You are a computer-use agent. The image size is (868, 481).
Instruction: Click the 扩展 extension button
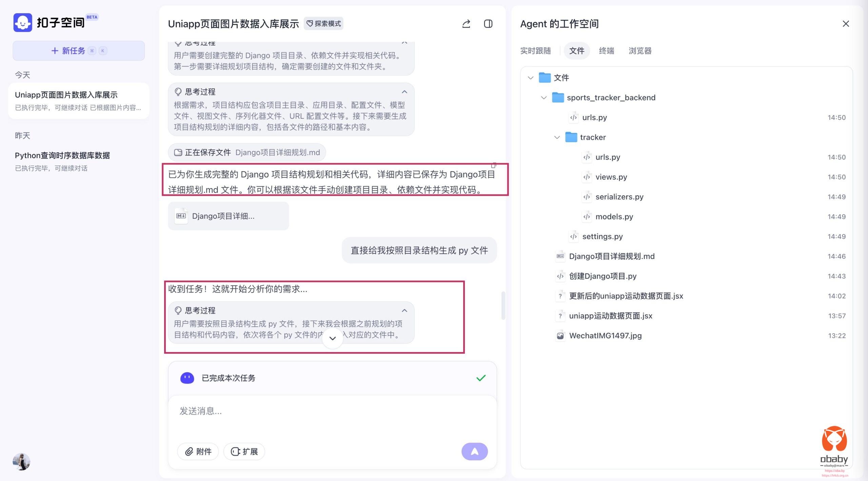pyautogui.click(x=244, y=451)
